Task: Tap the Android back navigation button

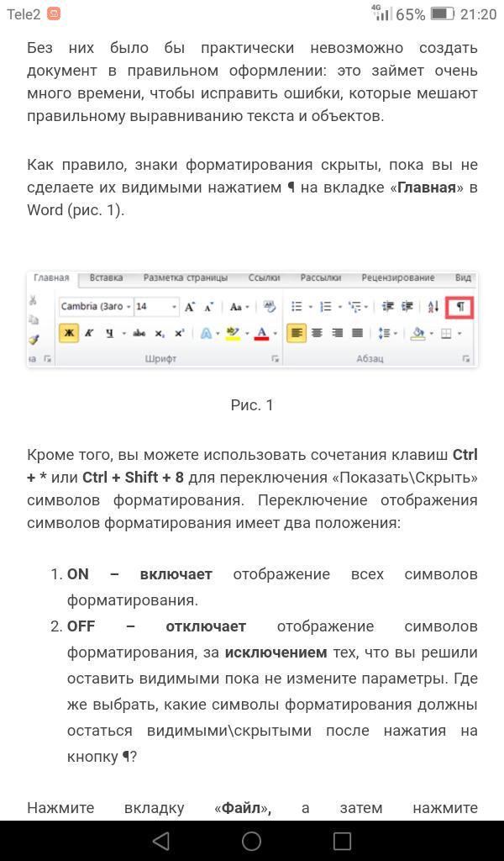Action: click(x=161, y=841)
